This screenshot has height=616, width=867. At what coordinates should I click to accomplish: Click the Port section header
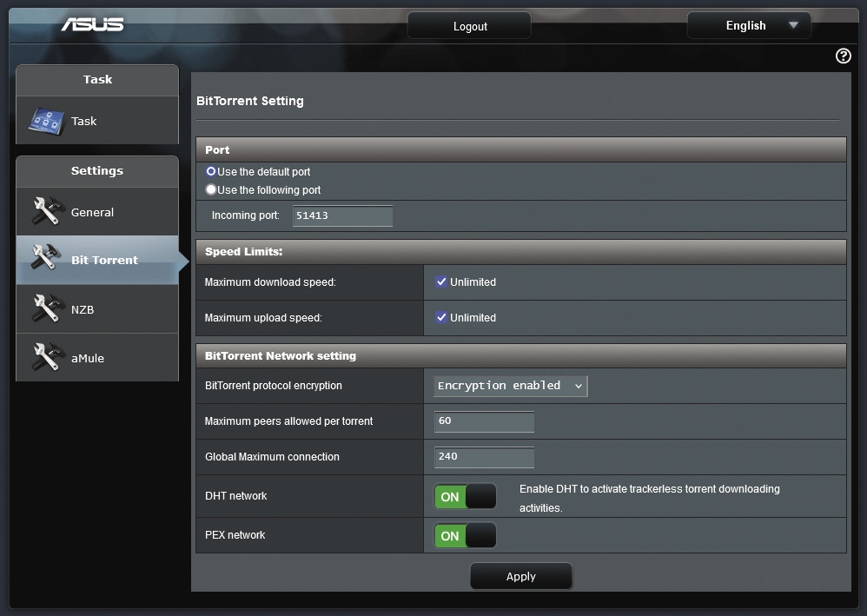tap(521, 149)
